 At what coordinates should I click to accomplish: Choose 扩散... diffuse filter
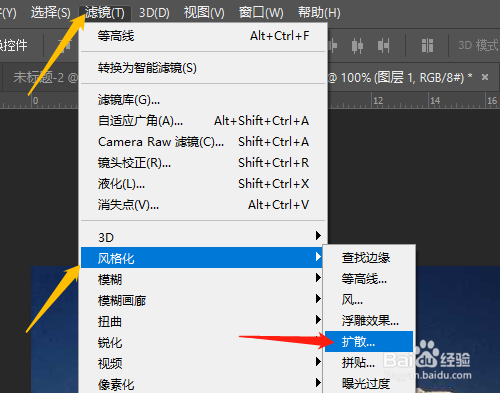(x=369, y=341)
